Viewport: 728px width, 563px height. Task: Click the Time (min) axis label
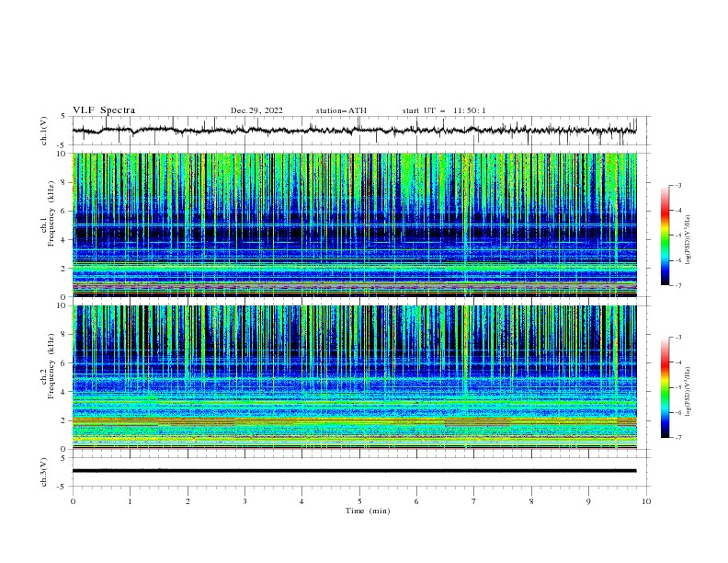(x=368, y=511)
